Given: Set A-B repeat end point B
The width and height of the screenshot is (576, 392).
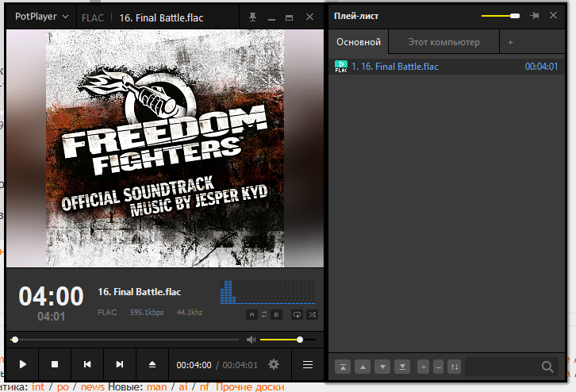Looking at the screenshot, I should click(x=276, y=314).
